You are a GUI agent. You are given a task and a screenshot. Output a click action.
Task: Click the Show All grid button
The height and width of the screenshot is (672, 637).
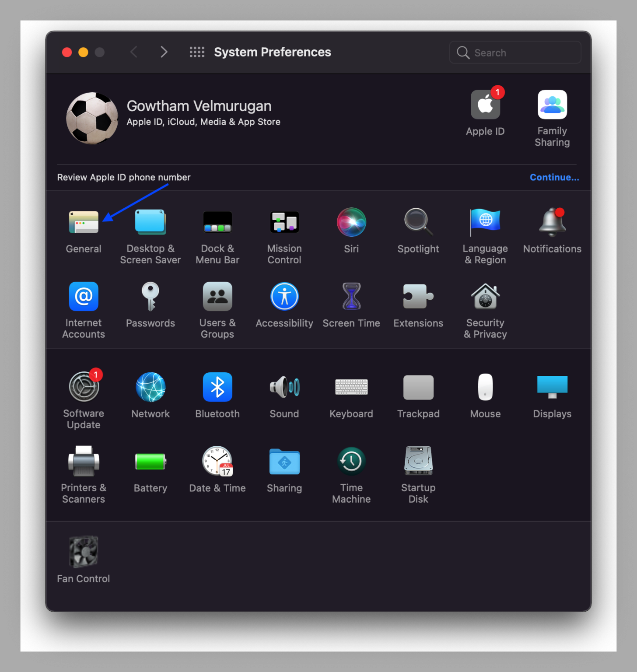(x=197, y=52)
